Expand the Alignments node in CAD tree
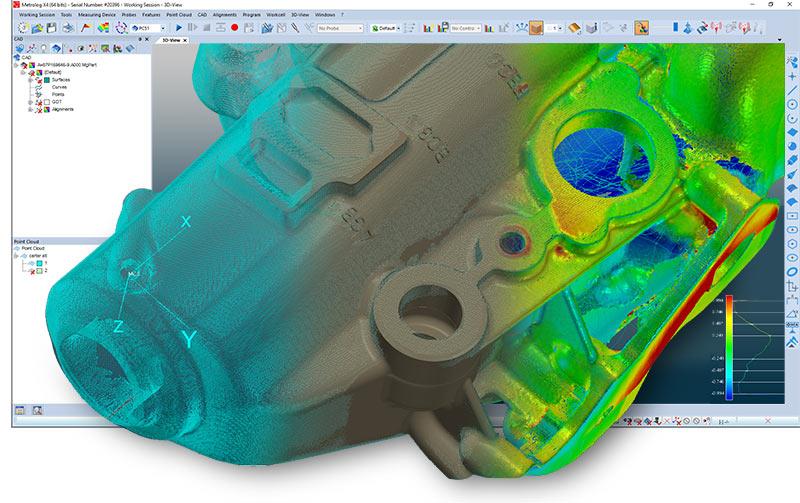Image resolution: width=800 pixels, height=503 pixels. click(29, 109)
